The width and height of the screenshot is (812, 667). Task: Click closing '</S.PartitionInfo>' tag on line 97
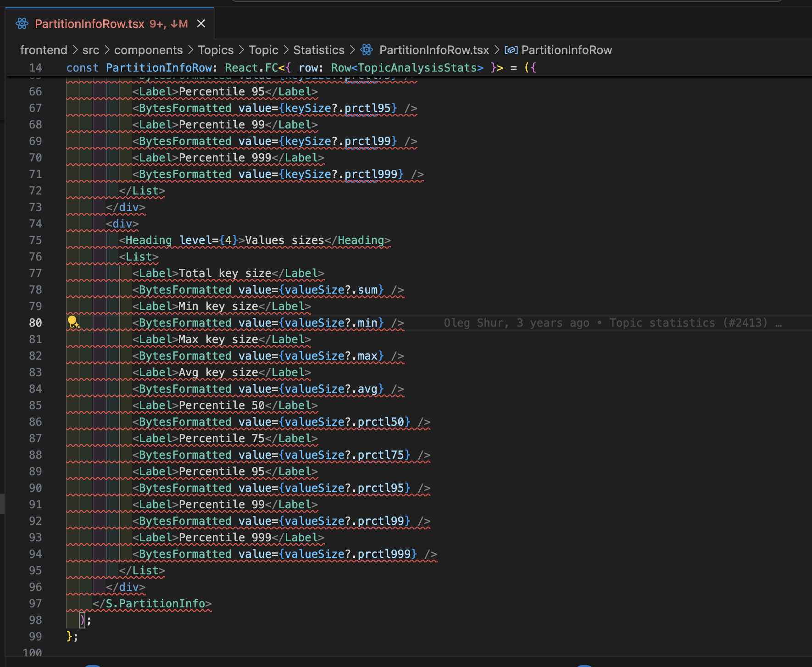[x=152, y=604]
